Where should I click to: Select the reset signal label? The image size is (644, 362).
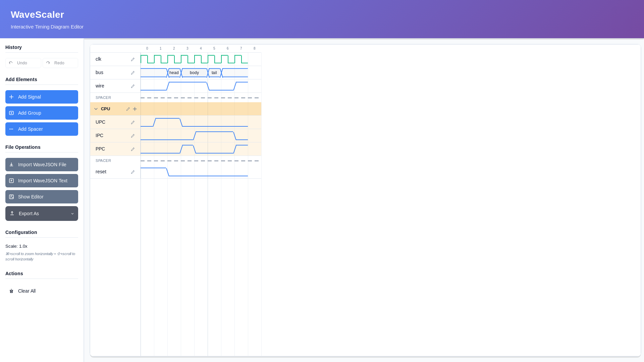click(101, 172)
